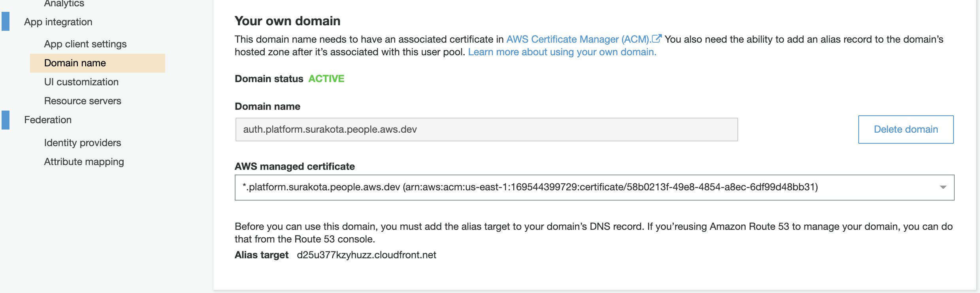Open UI customization settings
The width and height of the screenshot is (980, 293).
point(81,82)
